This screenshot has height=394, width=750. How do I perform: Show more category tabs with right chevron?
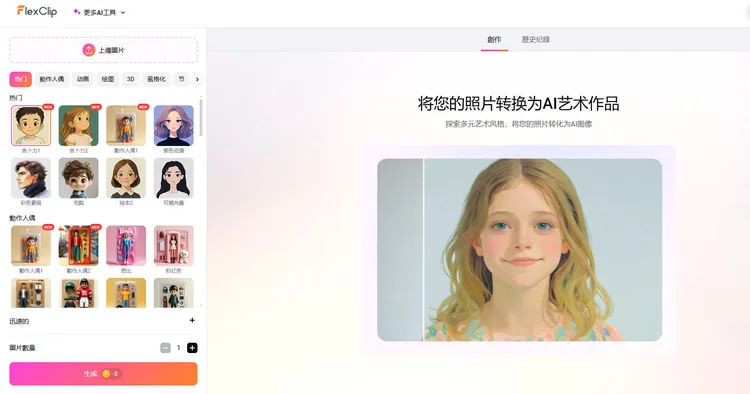197,79
